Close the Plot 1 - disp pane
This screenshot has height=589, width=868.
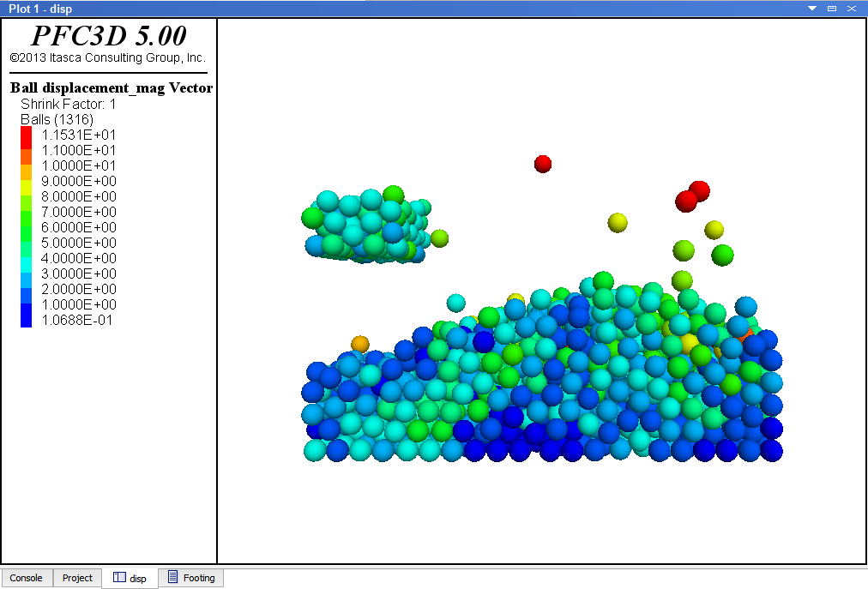point(852,8)
